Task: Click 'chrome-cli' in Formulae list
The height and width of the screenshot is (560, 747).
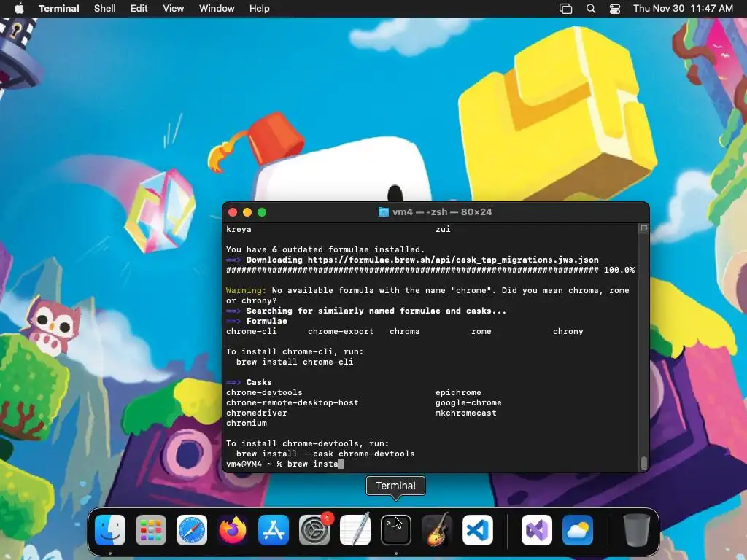Action: pyautogui.click(x=252, y=331)
